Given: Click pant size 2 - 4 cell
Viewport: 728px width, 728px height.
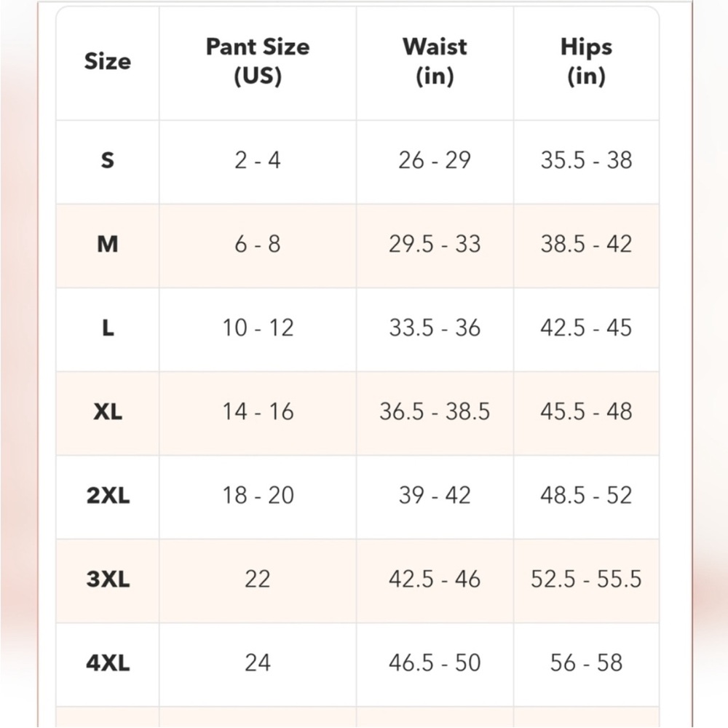Looking at the screenshot, I should pos(258,160).
